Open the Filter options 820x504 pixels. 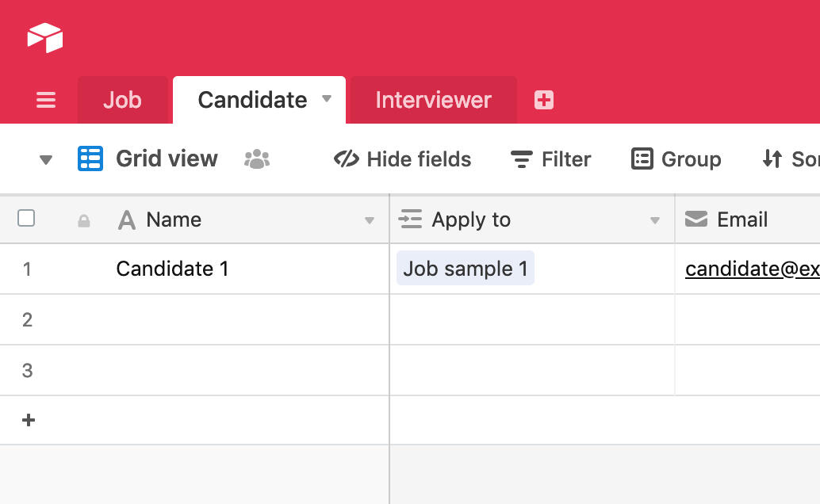(551, 159)
